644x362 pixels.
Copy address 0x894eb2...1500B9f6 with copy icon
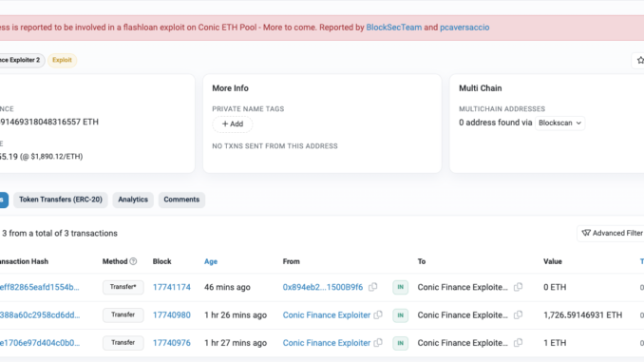(x=372, y=287)
